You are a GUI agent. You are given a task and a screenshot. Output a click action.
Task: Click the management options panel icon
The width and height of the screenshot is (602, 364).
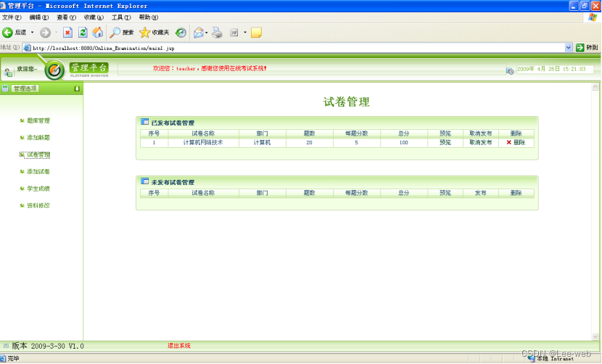[5, 88]
